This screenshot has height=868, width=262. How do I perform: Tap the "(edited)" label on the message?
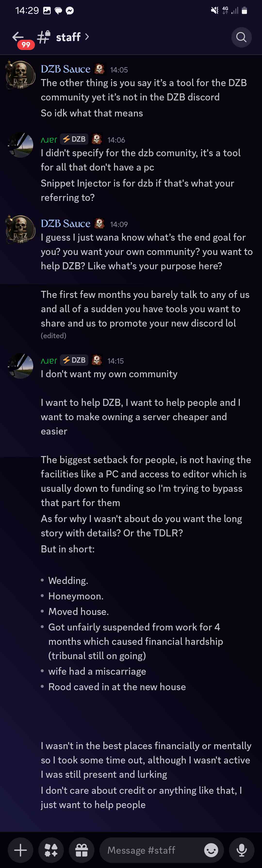54,336
